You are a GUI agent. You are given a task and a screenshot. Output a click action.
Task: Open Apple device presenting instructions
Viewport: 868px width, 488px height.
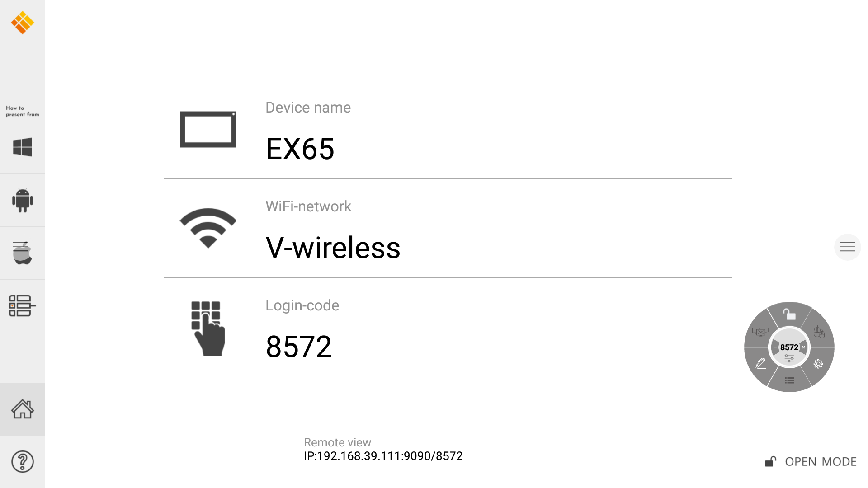tap(23, 253)
